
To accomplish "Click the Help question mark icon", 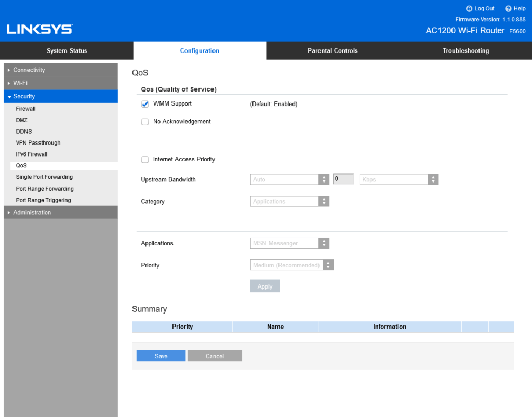I will click(508, 9).
